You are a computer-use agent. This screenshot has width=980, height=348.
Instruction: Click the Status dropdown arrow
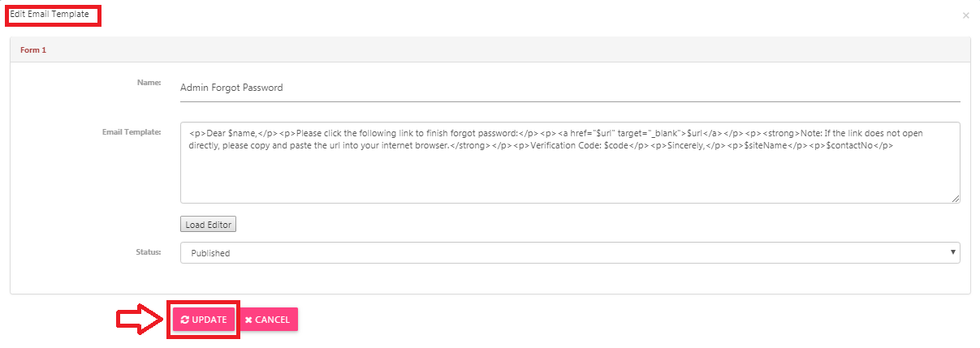[952, 253]
